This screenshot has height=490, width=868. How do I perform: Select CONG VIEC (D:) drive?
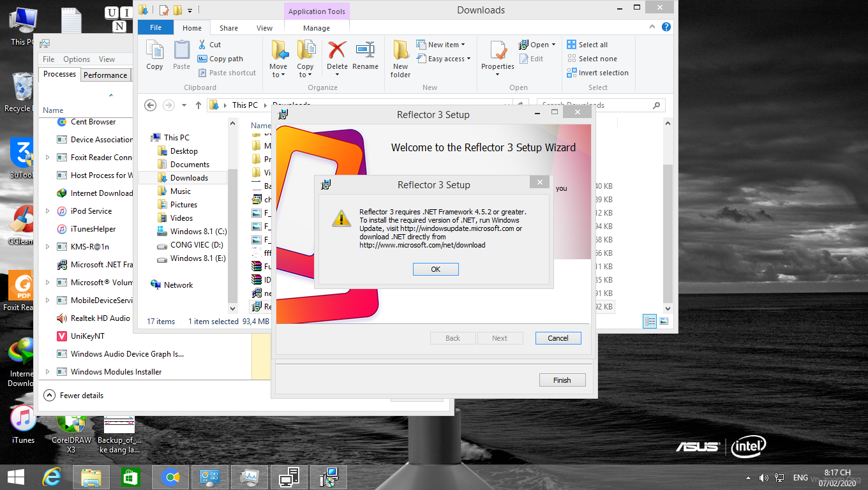[197, 245]
